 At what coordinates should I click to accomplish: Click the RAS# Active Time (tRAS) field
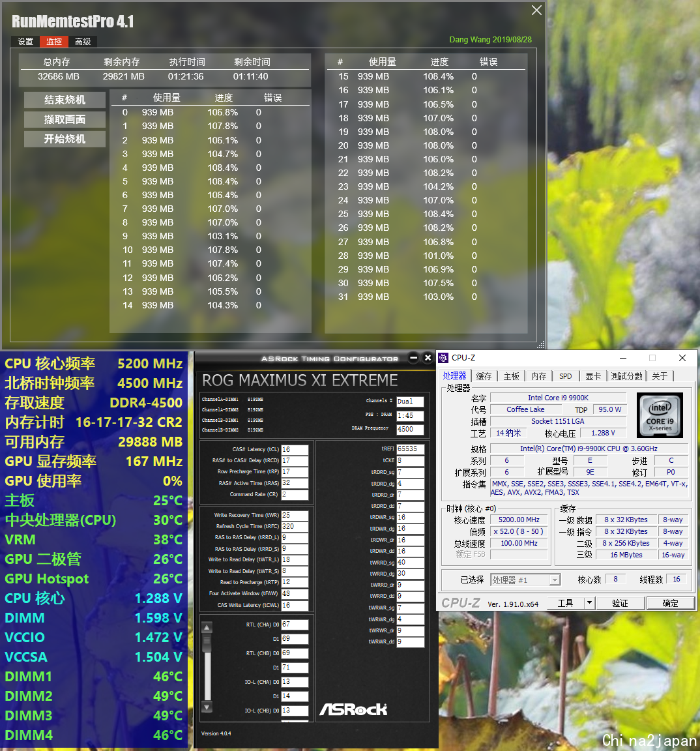[295, 483]
